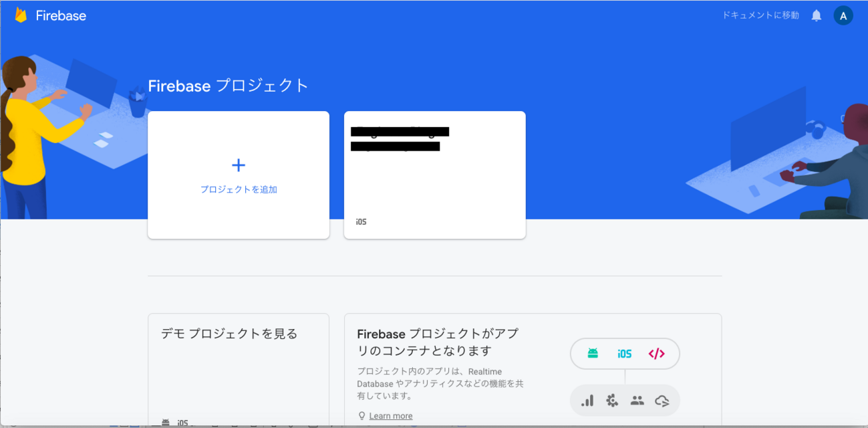Open notifications via the bell icon
This screenshot has width=868, height=428.
816,15
